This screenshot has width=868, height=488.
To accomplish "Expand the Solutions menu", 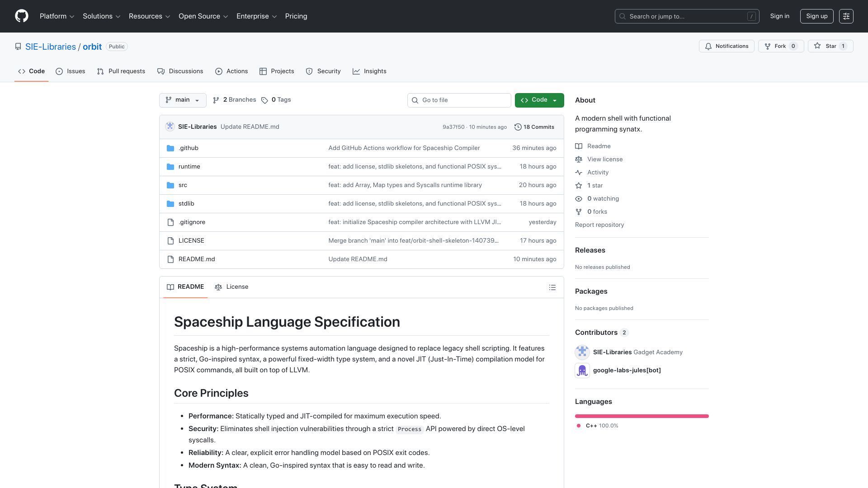I will pos(102,16).
